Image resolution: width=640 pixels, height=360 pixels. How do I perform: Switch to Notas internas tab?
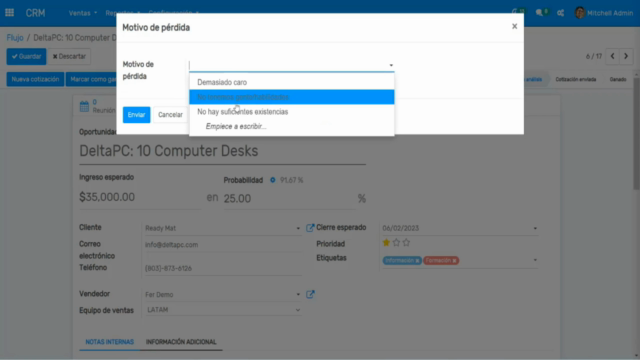[109, 342]
